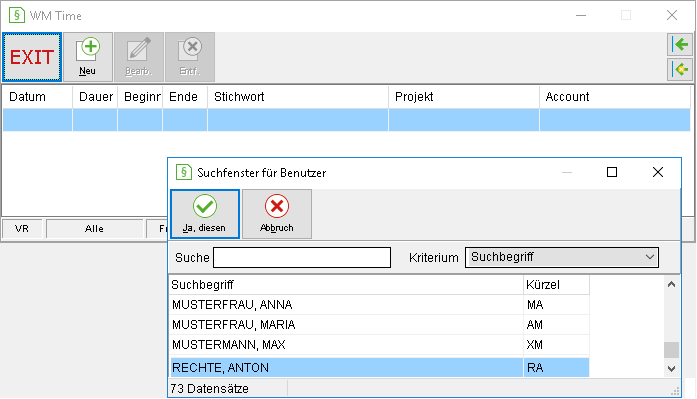Click the scroll up arrow in user list
The image size is (697, 399).
coord(671,284)
